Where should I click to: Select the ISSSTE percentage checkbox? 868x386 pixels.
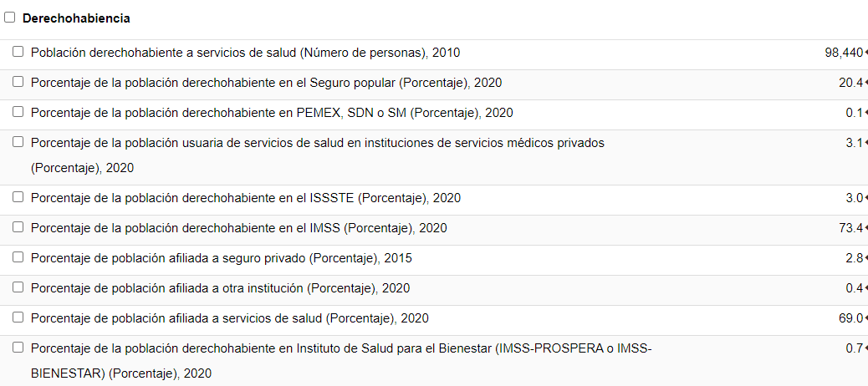click(18, 197)
